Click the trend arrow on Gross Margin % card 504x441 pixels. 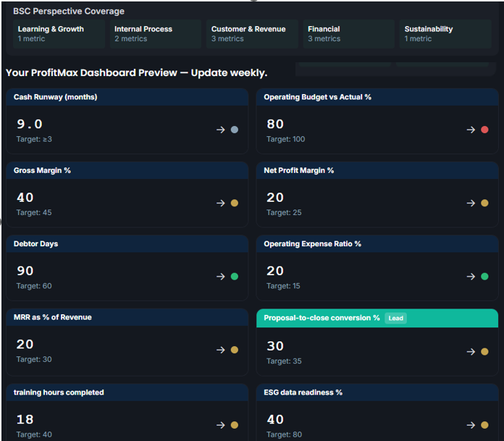point(220,203)
